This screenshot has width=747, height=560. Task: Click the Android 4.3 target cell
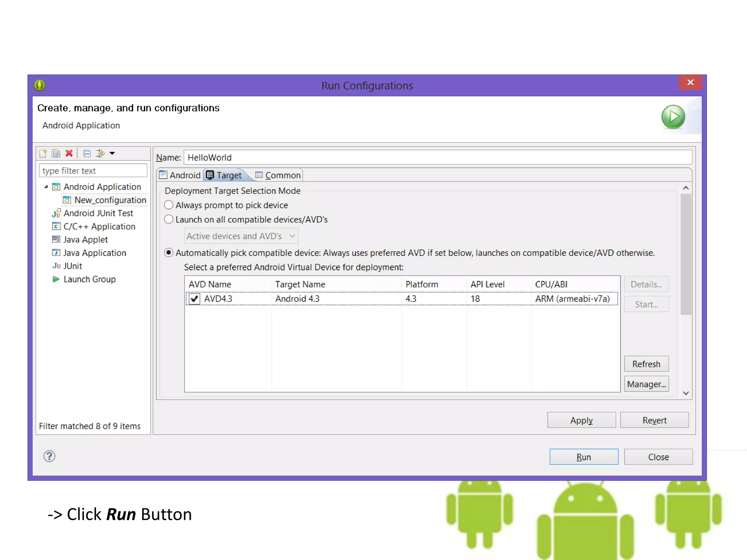(297, 299)
